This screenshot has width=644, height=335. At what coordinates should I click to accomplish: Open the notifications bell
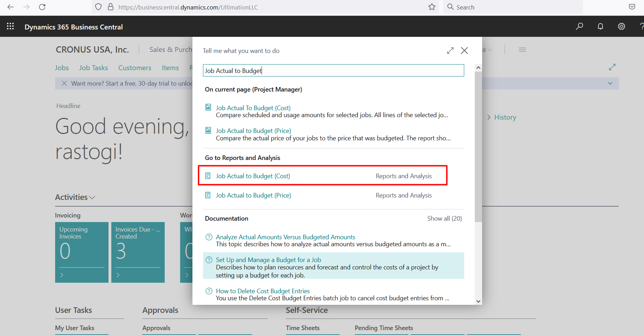point(600,26)
